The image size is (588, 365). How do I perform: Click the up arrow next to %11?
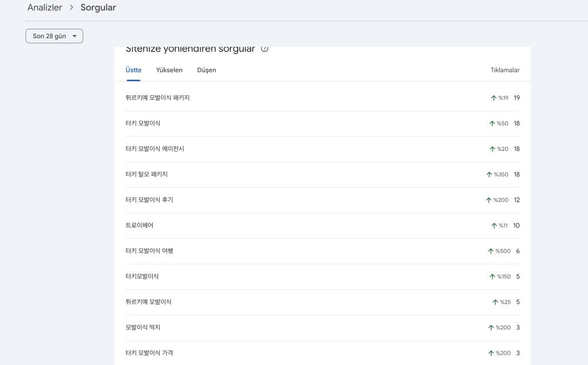(494, 226)
